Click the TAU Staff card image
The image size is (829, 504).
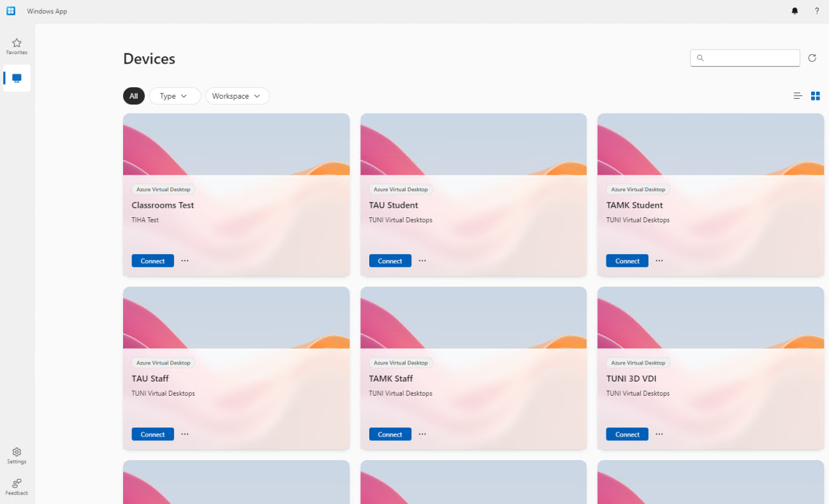236,318
